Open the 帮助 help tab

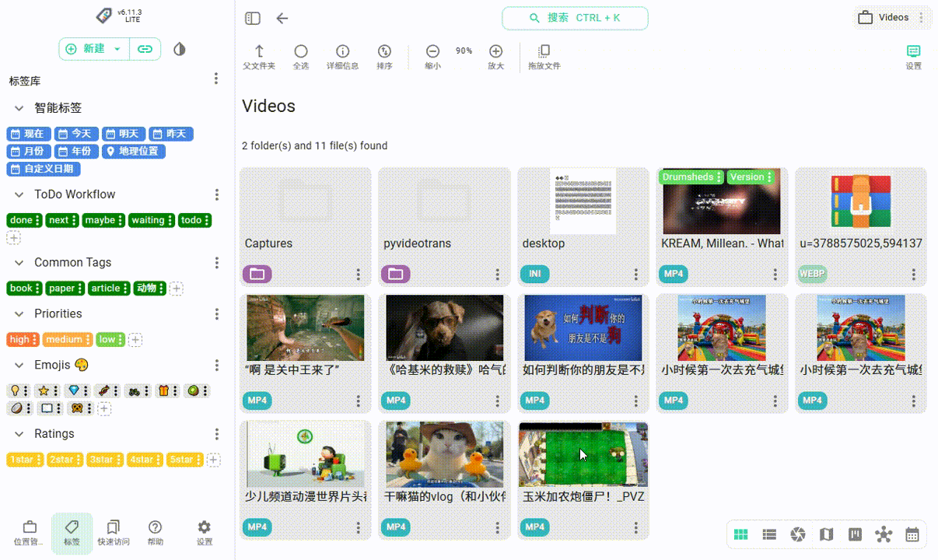pos(156,534)
